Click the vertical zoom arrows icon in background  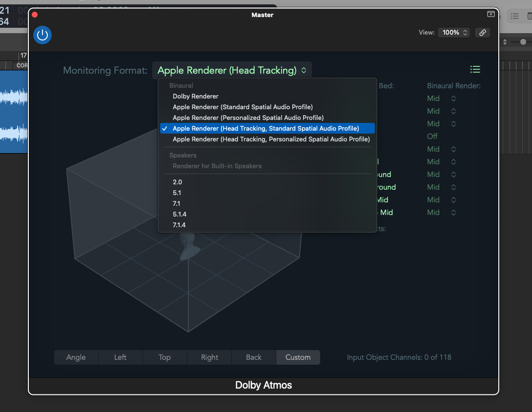pos(505,41)
